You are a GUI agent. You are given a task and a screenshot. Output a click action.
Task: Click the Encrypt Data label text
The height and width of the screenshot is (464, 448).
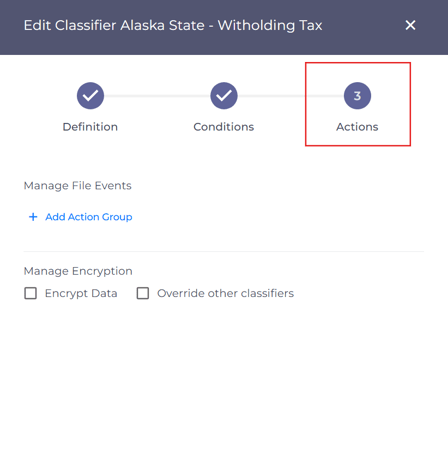click(x=81, y=293)
